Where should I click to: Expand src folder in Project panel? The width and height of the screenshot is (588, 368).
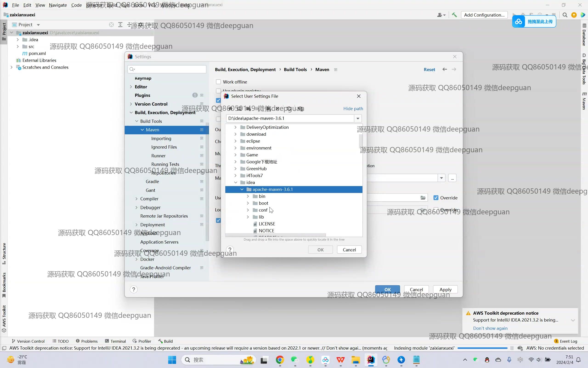click(17, 46)
